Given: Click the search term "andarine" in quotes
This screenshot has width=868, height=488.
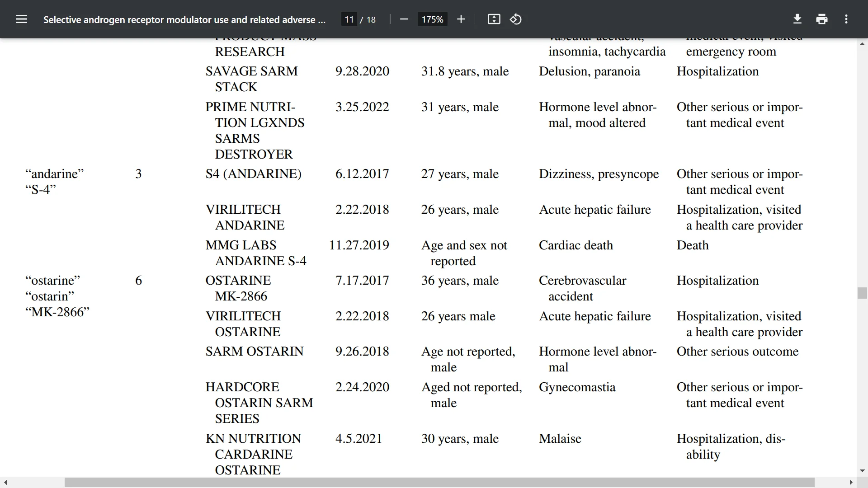Looking at the screenshot, I should pyautogui.click(x=55, y=174).
